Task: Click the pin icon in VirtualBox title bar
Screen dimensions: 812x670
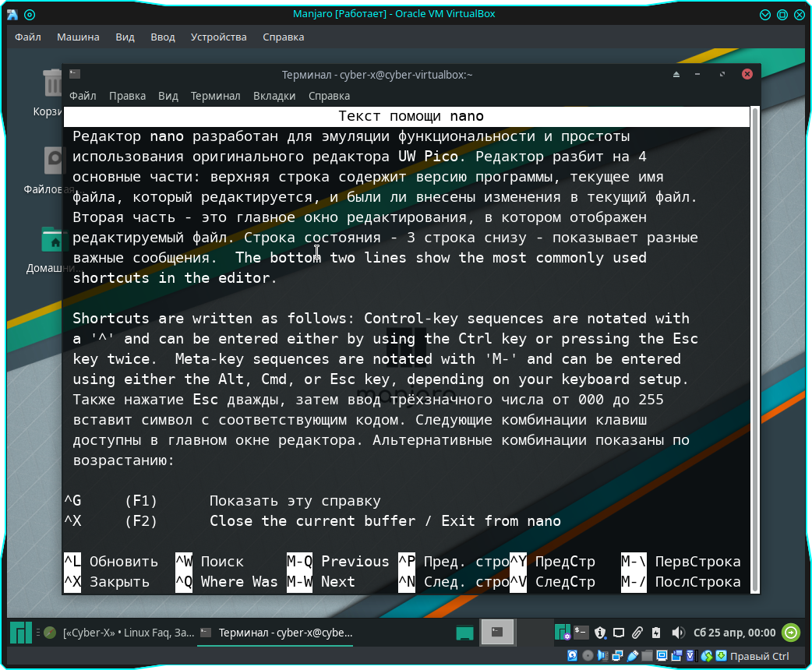Action: click(x=30, y=15)
